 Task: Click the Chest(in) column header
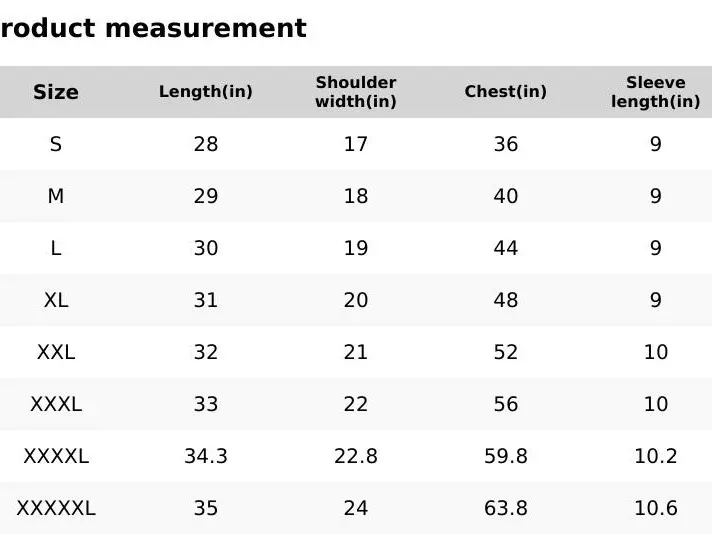[506, 92]
